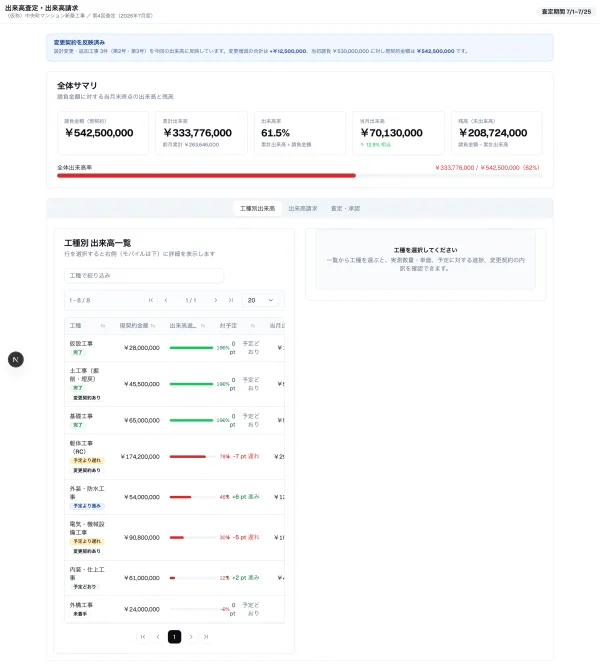Select the 外構工事 row name
This screenshot has width=600, height=671.
81,605
